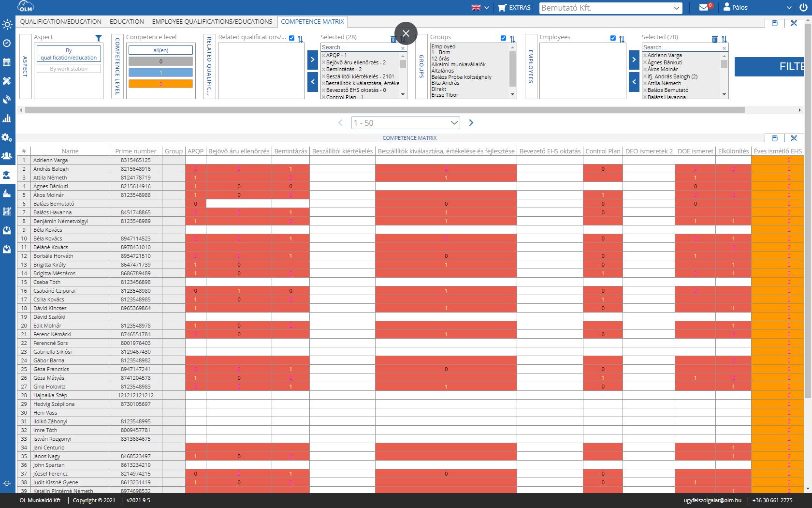
Task: Open the clock check sidebar icon
Action: coord(7,43)
